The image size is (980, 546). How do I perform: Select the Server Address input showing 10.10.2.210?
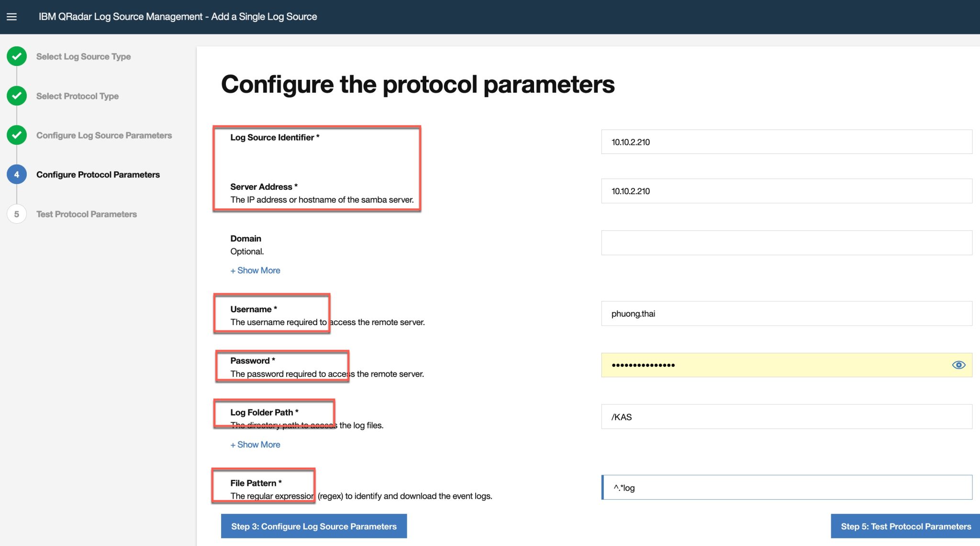(786, 191)
